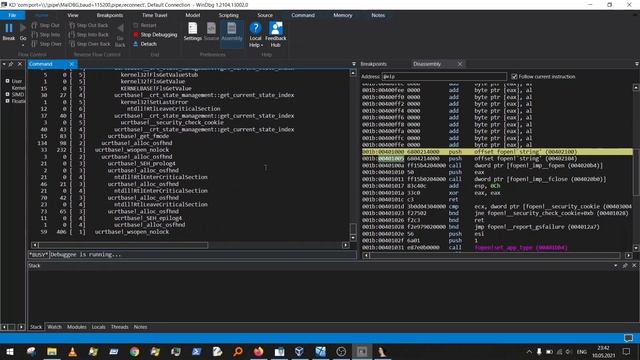Click the disassembly Address input field
640x360 pixels.
pyautogui.click(x=444, y=76)
